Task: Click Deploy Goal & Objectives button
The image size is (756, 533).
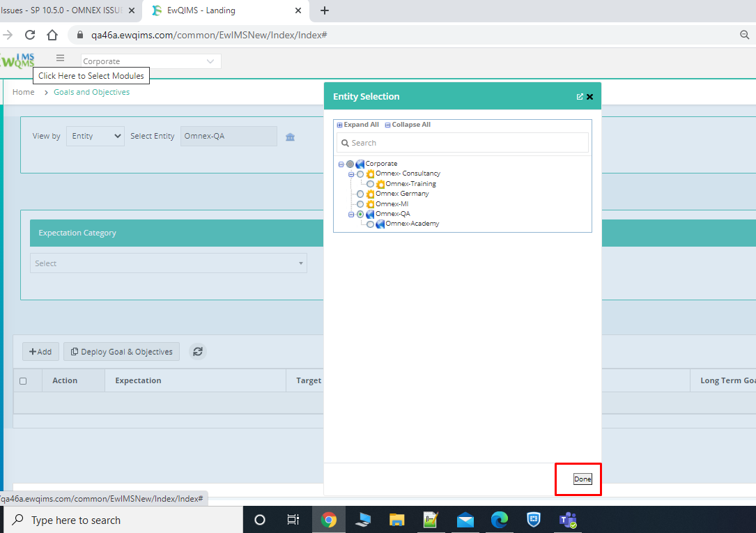Action: (x=121, y=352)
